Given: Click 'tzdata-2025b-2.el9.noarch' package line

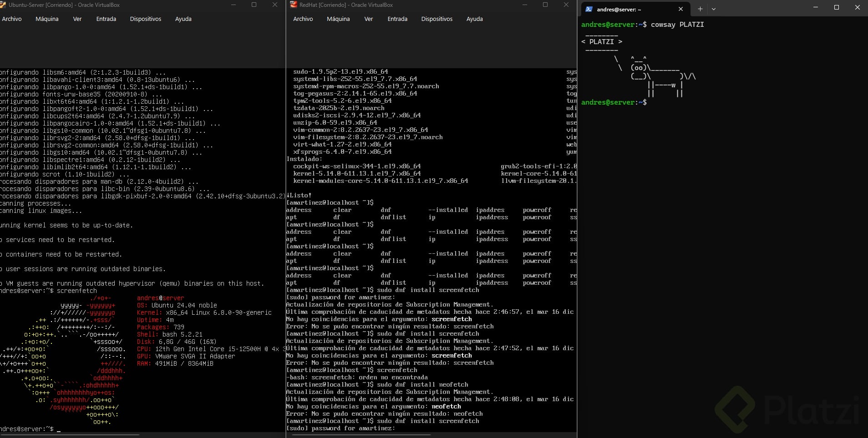Looking at the screenshot, I should click(339, 108).
